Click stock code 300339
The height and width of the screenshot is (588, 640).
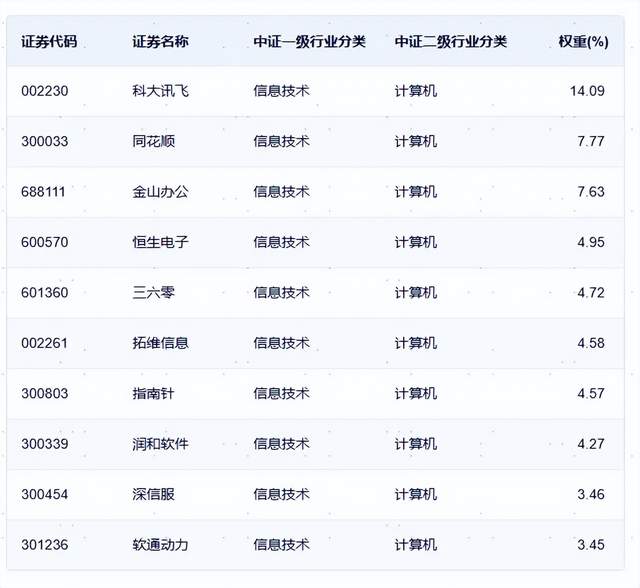pyautogui.click(x=45, y=444)
